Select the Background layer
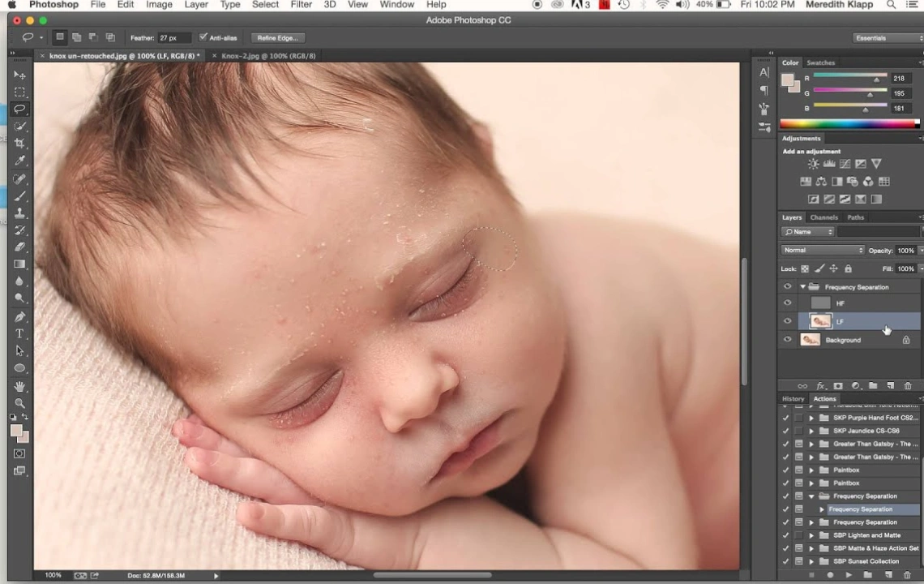 [843, 340]
